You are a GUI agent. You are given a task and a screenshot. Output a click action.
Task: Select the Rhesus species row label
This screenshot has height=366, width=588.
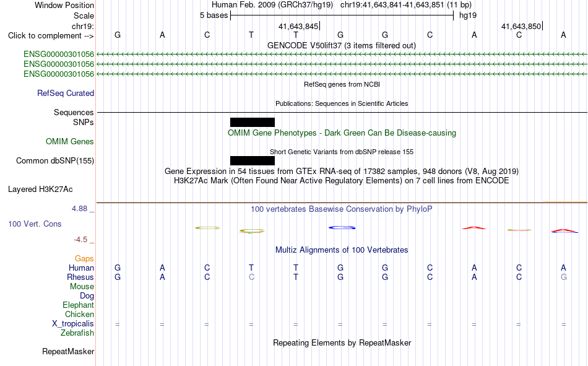click(x=80, y=277)
